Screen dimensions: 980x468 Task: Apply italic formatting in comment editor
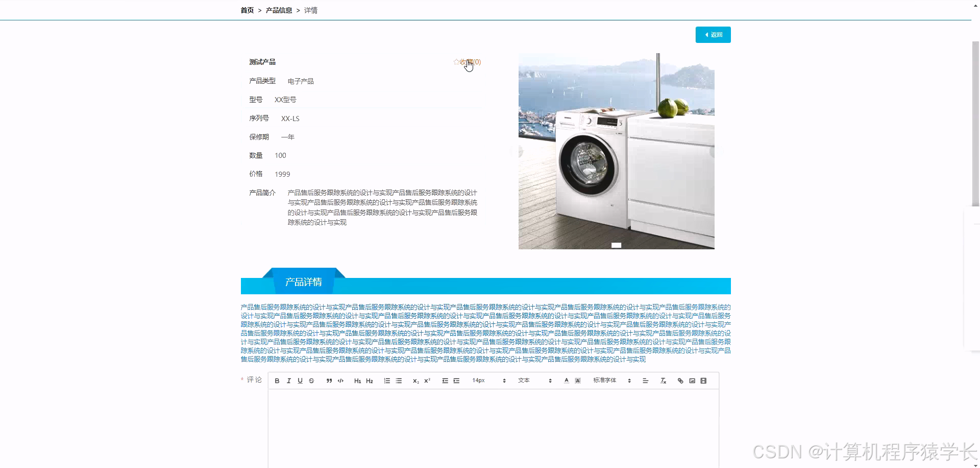click(x=289, y=381)
